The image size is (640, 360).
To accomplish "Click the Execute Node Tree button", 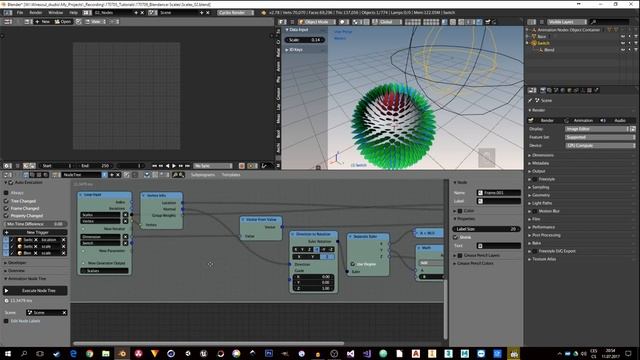I will (x=36, y=291).
